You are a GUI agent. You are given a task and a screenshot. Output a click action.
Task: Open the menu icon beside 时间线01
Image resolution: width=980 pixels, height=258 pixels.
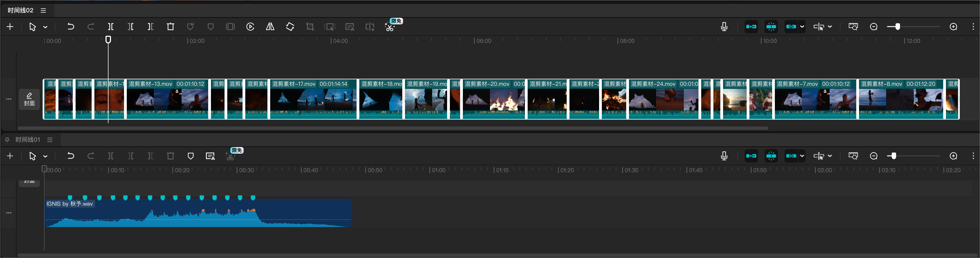50,140
